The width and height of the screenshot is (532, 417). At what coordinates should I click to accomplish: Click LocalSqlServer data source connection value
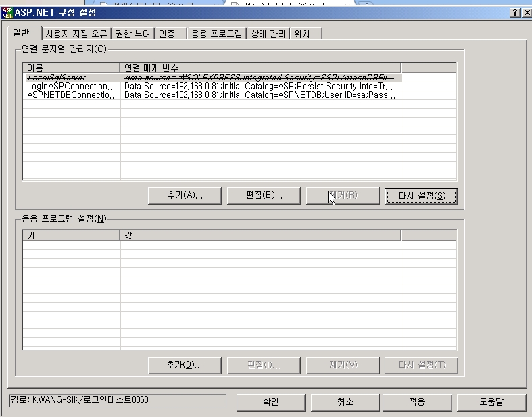pyautogui.click(x=260, y=78)
